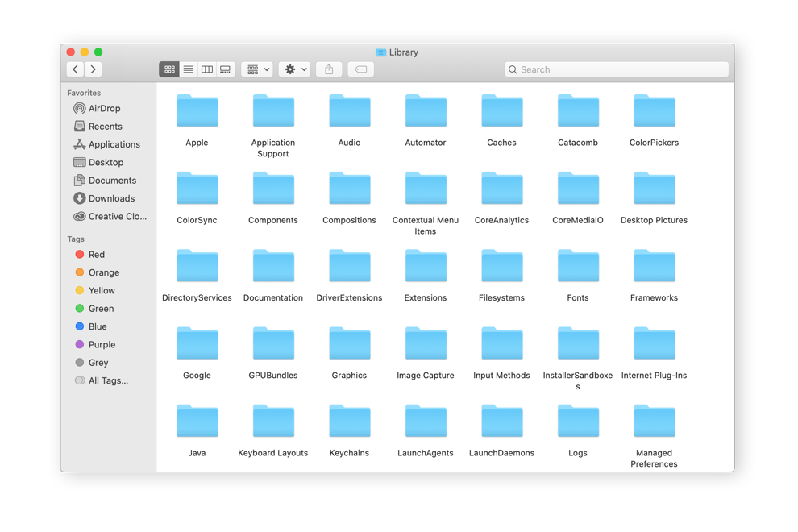
Task: Open Downloads in the sidebar
Action: tap(104, 198)
